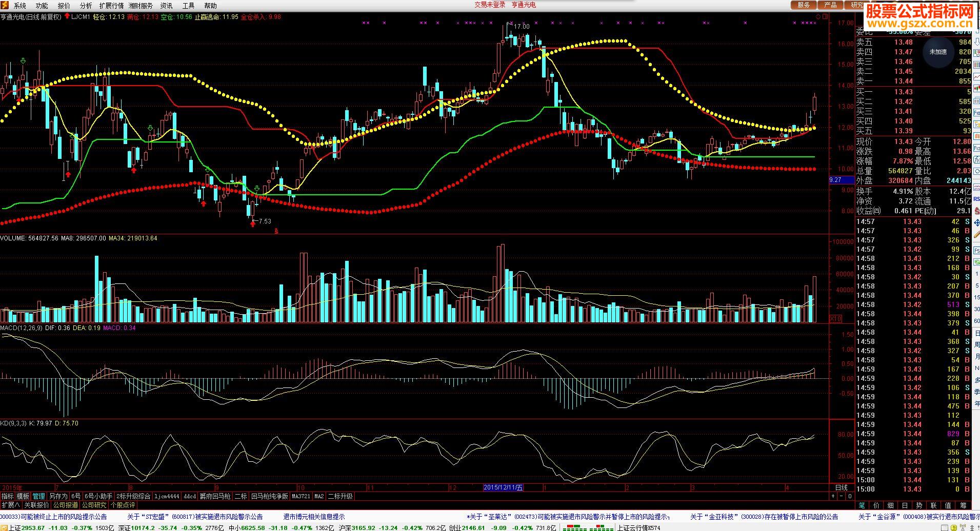Click the application logo icon in title bar
This screenshot has width=980, height=531.
pyautogui.click(x=5, y=5)
